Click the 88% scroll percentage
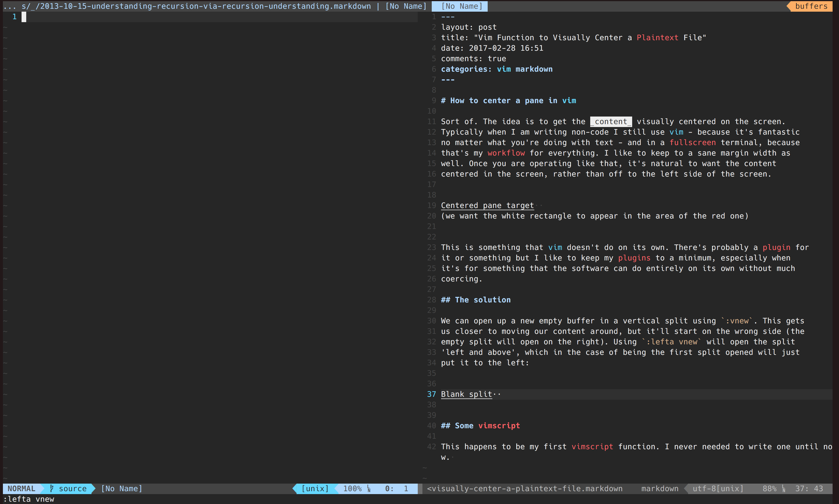 769,488
